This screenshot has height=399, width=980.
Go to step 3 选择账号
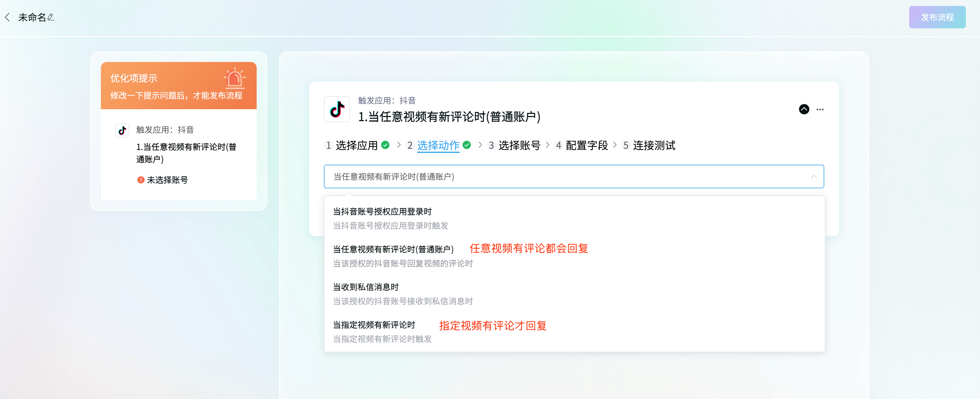coord(519,145)
